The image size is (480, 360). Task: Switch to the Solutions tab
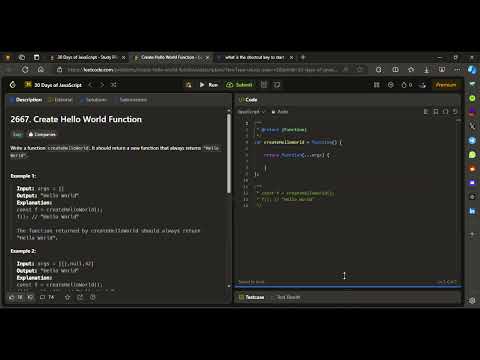click(93, 100)
